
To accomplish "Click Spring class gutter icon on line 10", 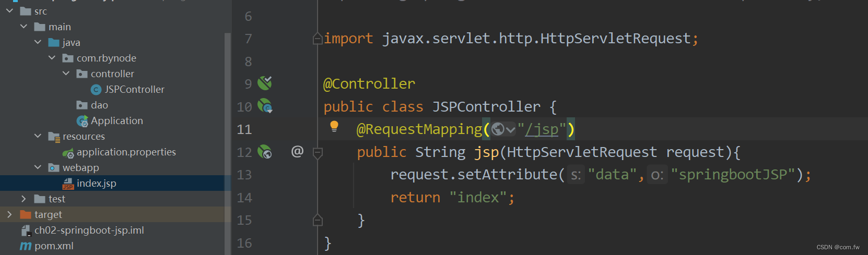I will [265, 106].
